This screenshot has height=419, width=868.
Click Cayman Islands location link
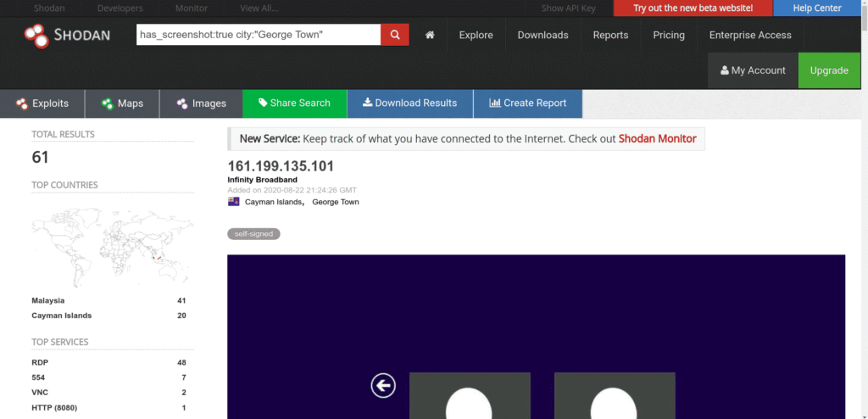274,203
